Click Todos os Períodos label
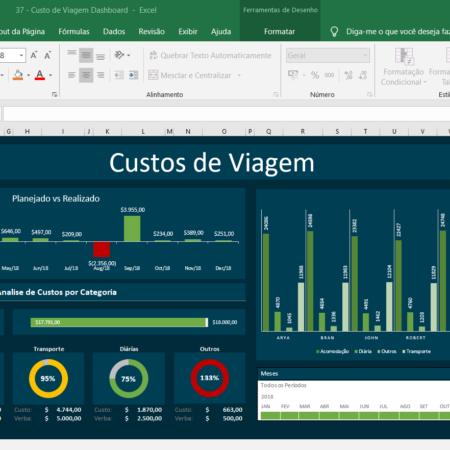Image resolution: width=450 pixels, height=450 pixels. 283,385
